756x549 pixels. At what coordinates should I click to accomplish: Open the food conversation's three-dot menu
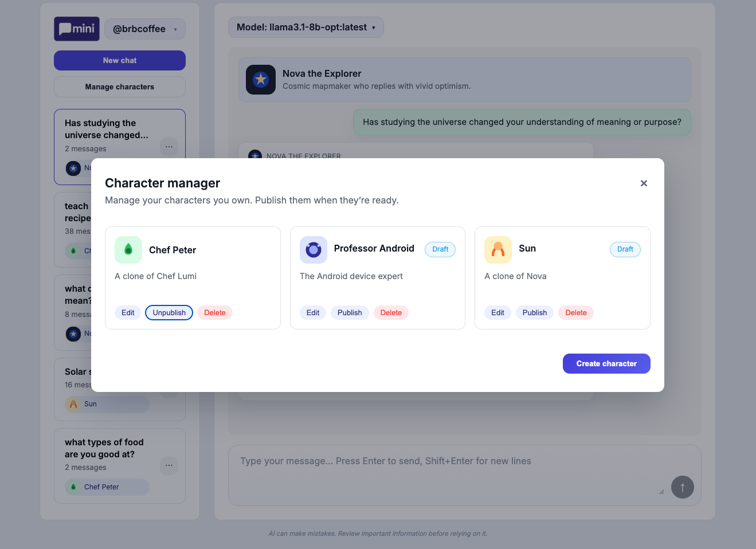169,466
